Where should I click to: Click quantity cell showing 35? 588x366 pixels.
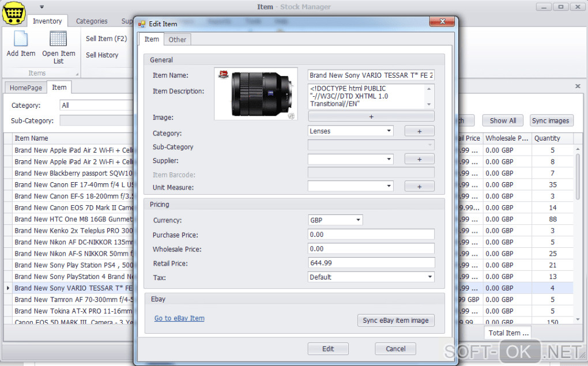click(x=552, y=184)
